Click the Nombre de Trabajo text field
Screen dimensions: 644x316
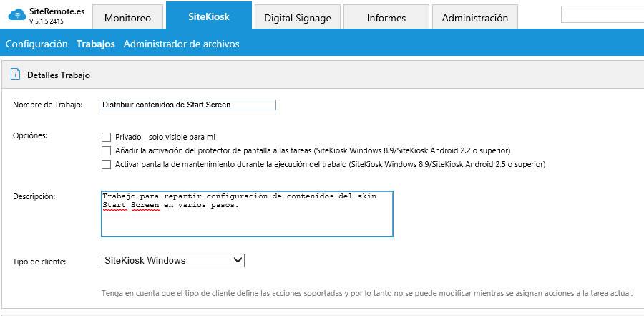coord(189,105)
